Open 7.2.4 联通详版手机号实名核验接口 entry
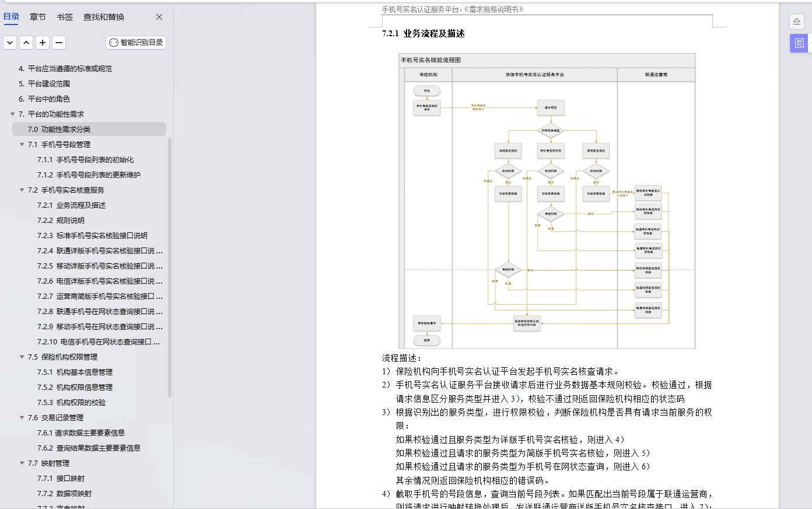 point(100,250)
